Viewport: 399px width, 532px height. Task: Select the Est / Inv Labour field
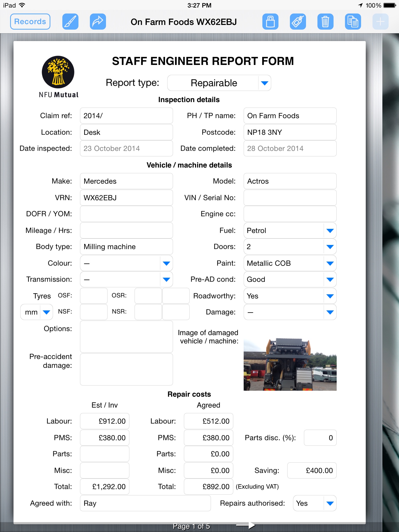click(x=105, y=421)
